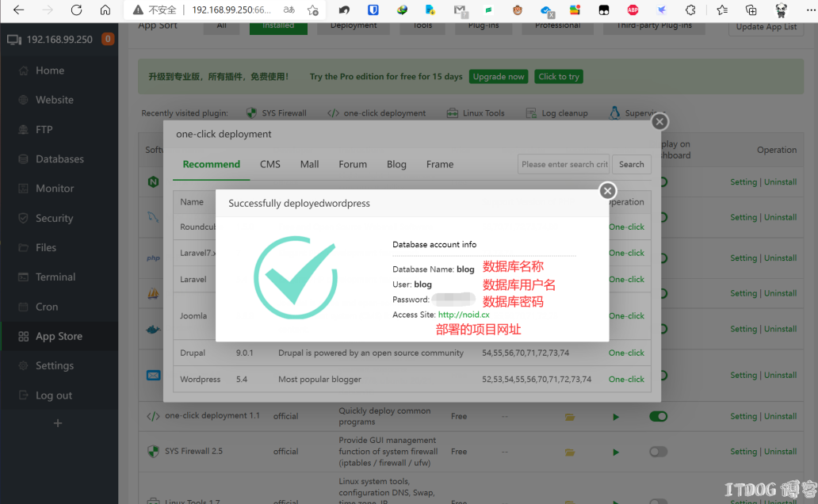Open browser collections icon
Image resolution: width=818 pixels, height=504 pixels.
[751, 10]
